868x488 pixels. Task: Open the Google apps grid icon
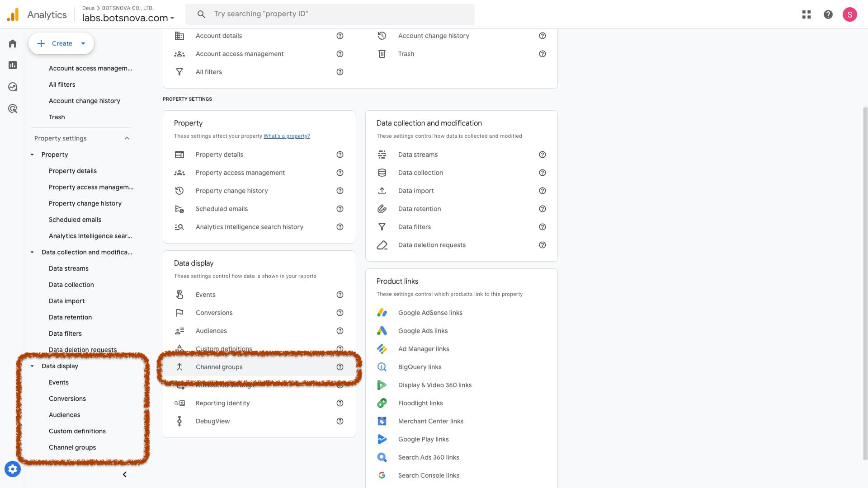tap(807, 14)
